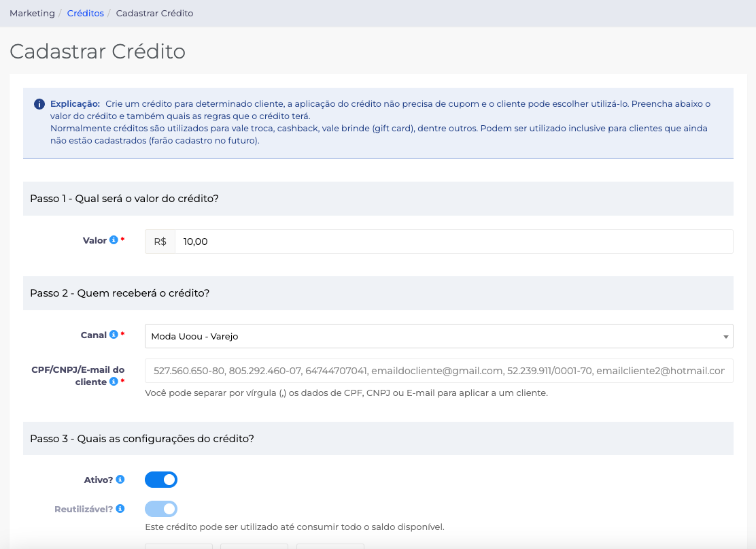Click the Passo 3 section header
Screen dimensions: 756x549
pyautogui.click(x=378, y=439)
